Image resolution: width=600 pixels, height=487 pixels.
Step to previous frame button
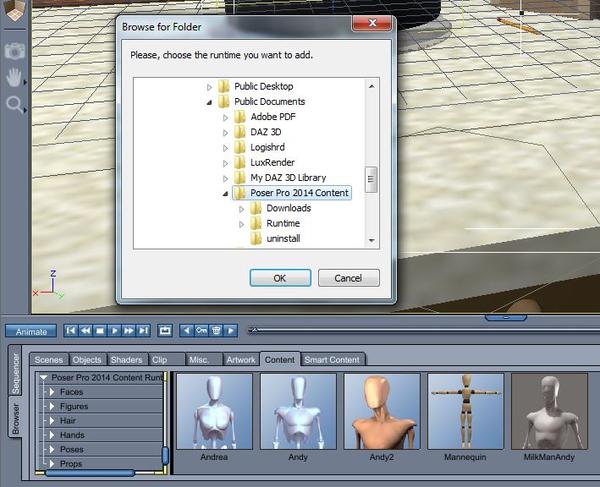pyautogui.click(x=85, y=331)
